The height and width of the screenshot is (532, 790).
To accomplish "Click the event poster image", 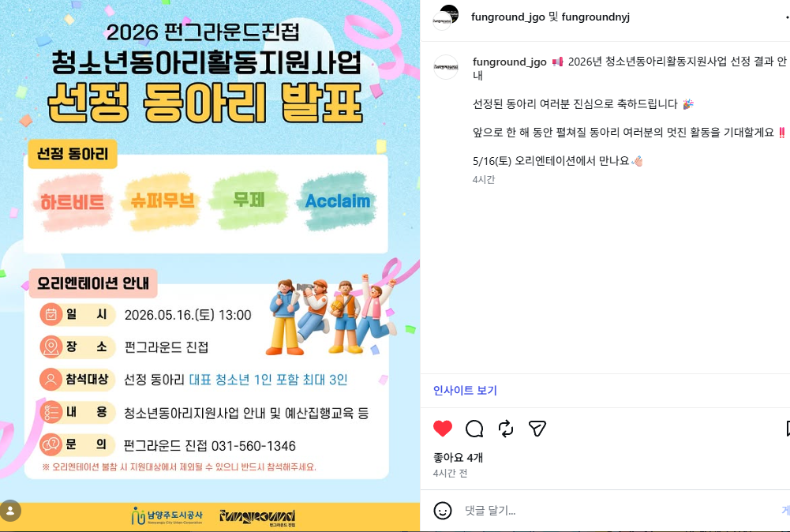I will click(x=210, y=265).
